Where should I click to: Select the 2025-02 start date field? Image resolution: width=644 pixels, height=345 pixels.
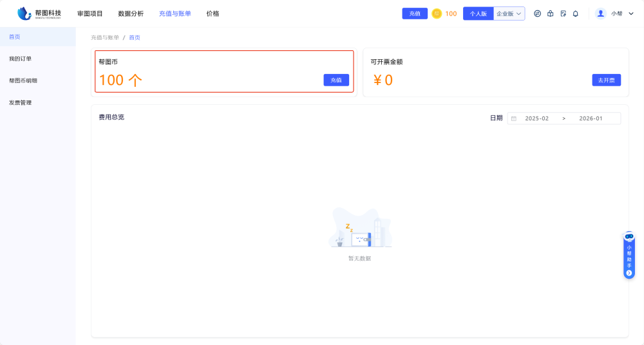(x=536, y=118)
